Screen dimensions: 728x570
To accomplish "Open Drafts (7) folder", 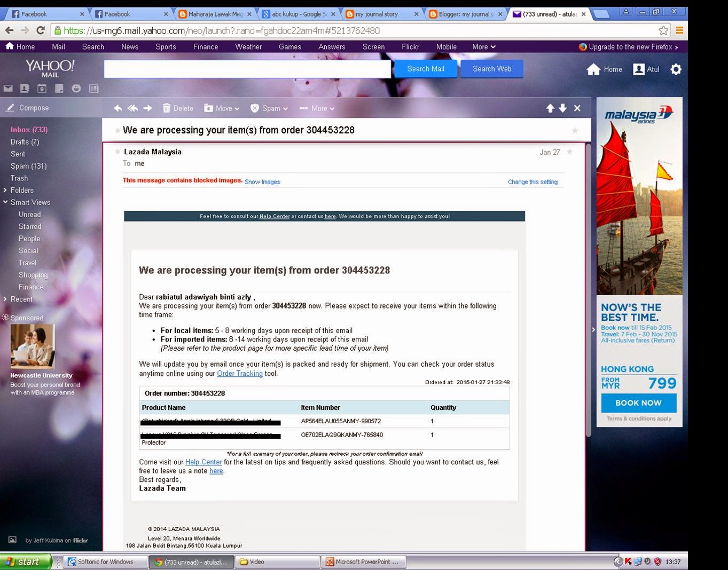I will point(25,142).
